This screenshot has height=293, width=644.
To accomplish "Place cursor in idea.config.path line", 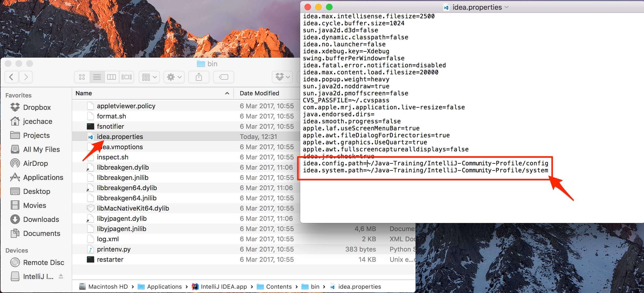I will point(426,163).
